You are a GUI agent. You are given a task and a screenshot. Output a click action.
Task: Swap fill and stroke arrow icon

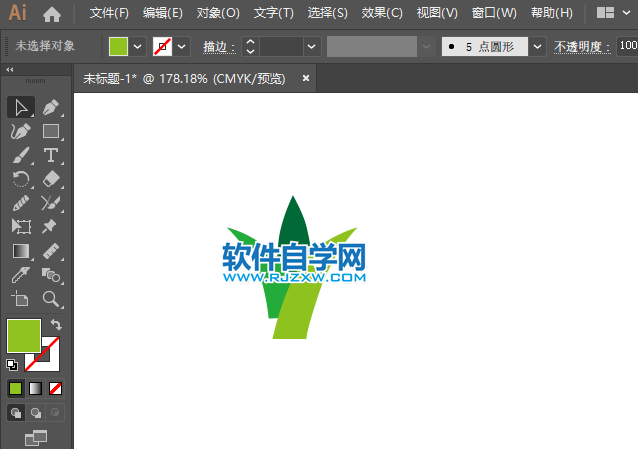(56, 324)
